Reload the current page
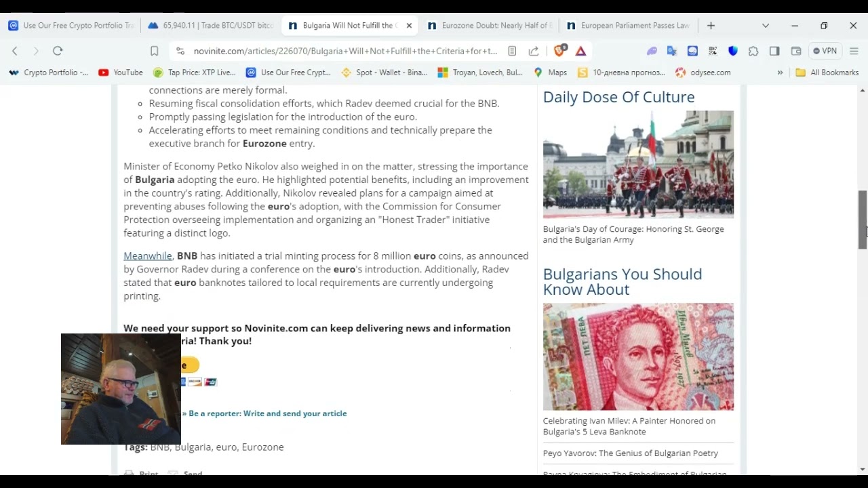The width and height of the screenshot is (868, 488). (x=58, y=51)
